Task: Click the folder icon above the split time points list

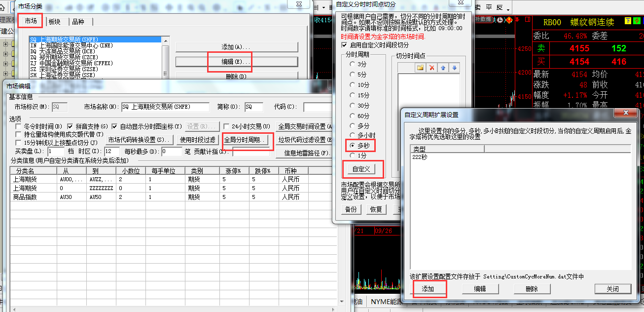Action: click(x=420, y=68)
